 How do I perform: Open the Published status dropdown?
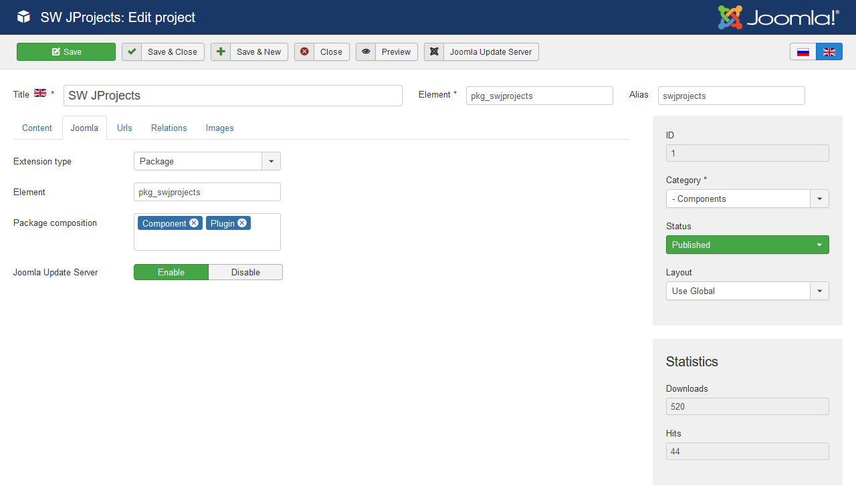[748, 245]
